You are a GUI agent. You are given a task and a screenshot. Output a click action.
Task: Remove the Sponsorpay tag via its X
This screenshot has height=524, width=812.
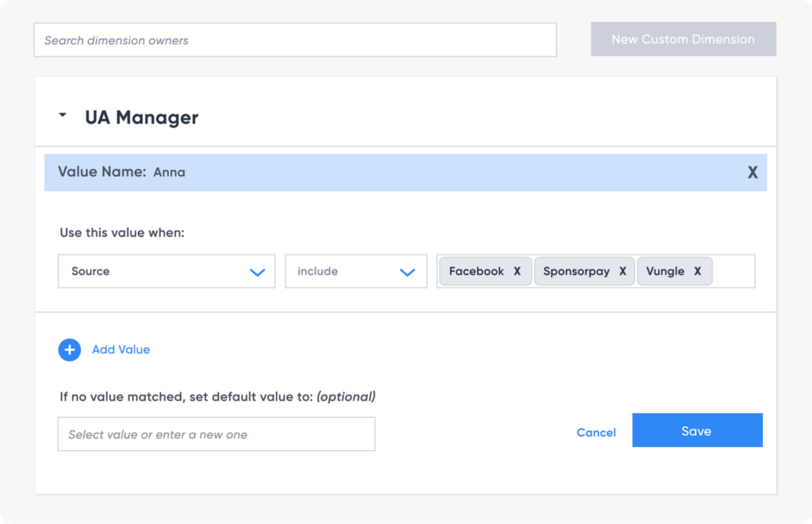click(x=623, y=270)
